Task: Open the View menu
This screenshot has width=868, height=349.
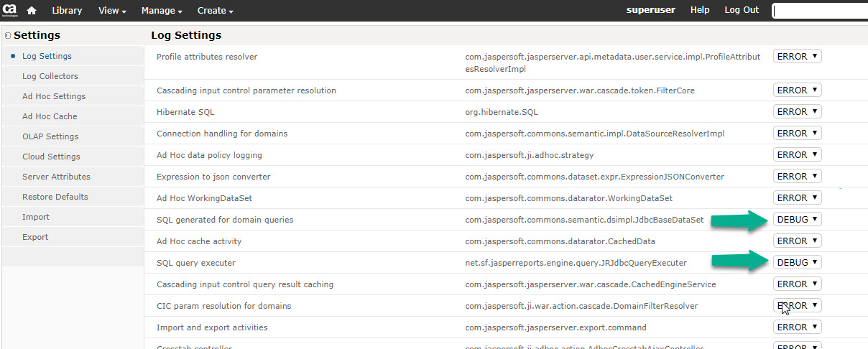Action: point(112,11)
